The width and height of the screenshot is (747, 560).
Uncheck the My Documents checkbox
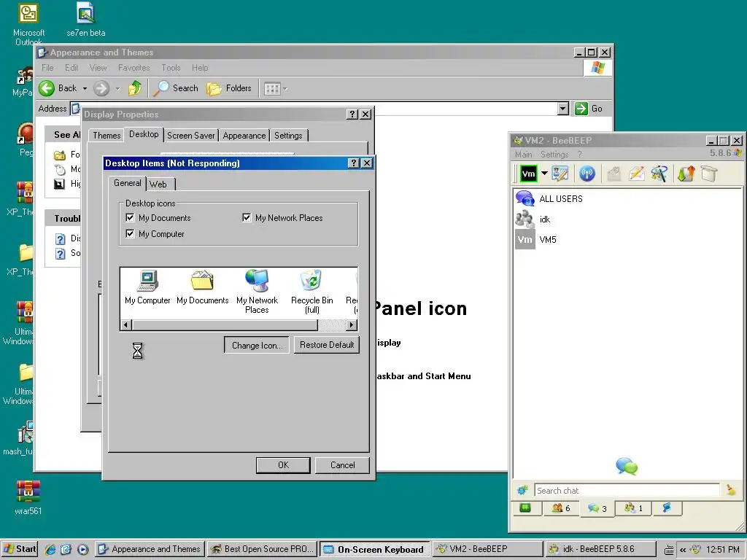[x=130, y=217]
